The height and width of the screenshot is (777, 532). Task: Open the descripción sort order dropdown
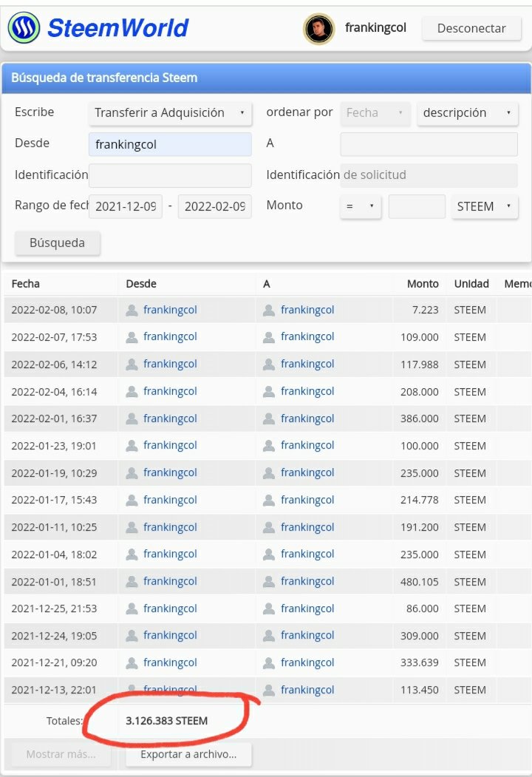coord(468,113)
